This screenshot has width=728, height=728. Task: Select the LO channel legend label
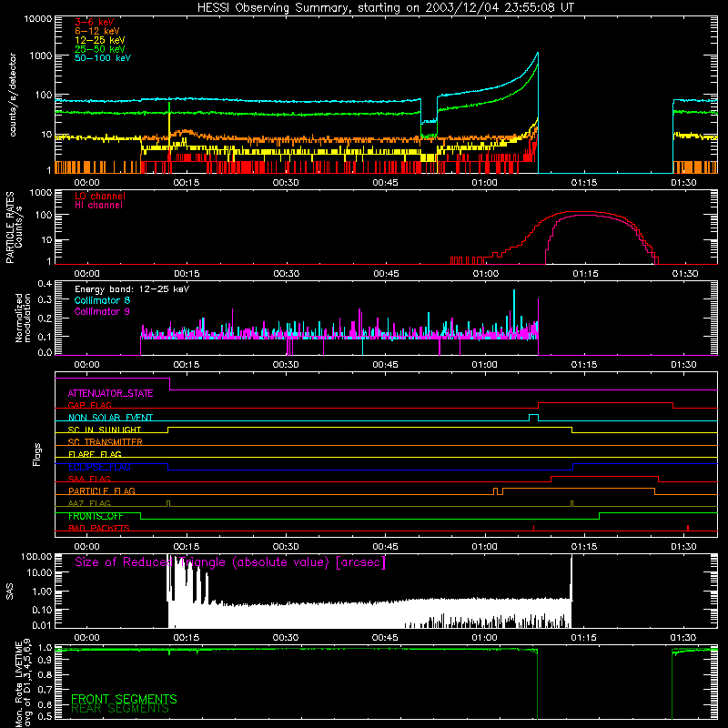click(x=100, y=196)
